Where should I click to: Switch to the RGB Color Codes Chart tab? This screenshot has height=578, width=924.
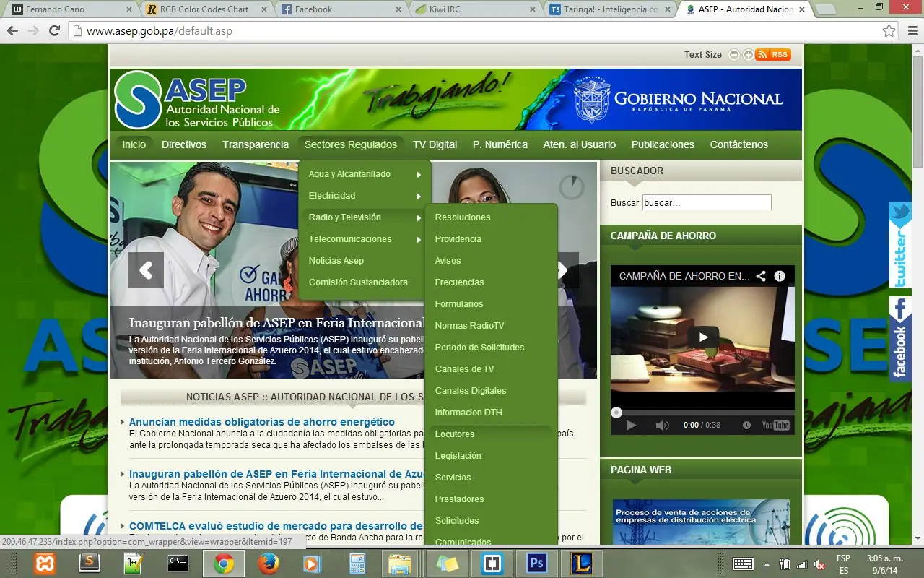click(206, 9)
